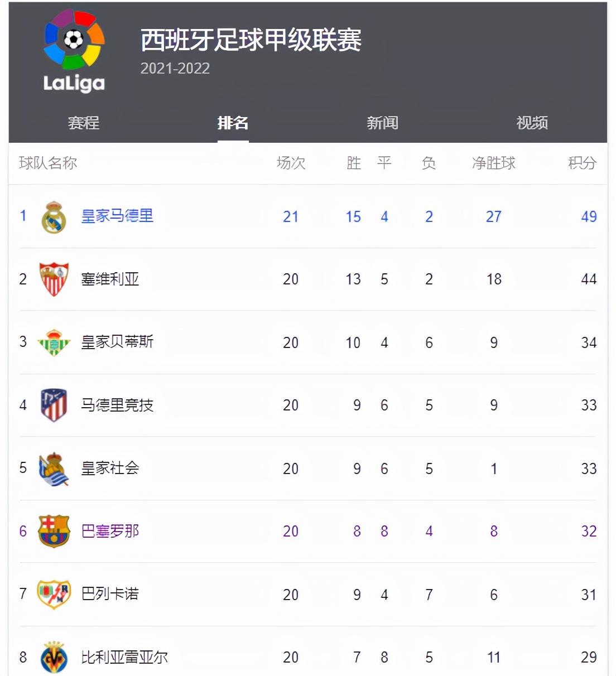Click the Sevilla club crest
Viewport: 616px width, 676px height.
54,279
